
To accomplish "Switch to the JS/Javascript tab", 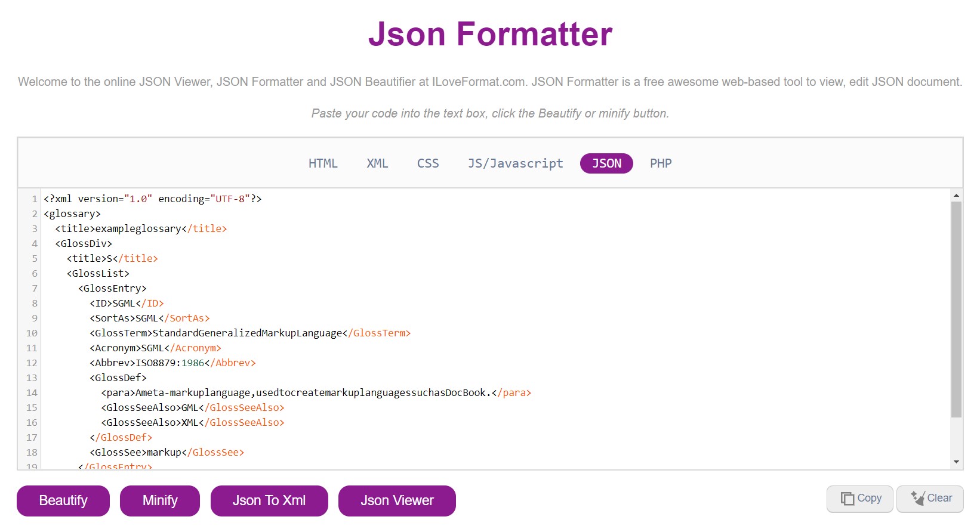I will (514, 163).
